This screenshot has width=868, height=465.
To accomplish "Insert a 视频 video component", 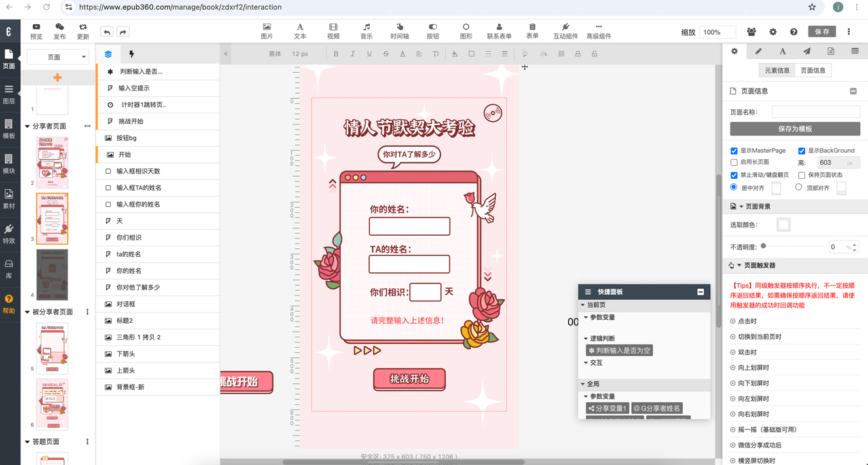I will (333, 31).
